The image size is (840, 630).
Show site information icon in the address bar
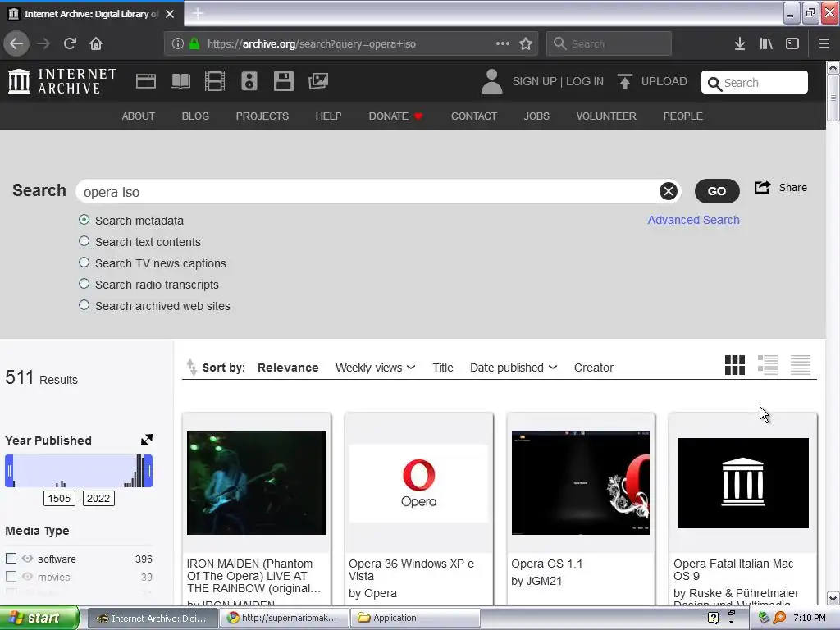178,44
